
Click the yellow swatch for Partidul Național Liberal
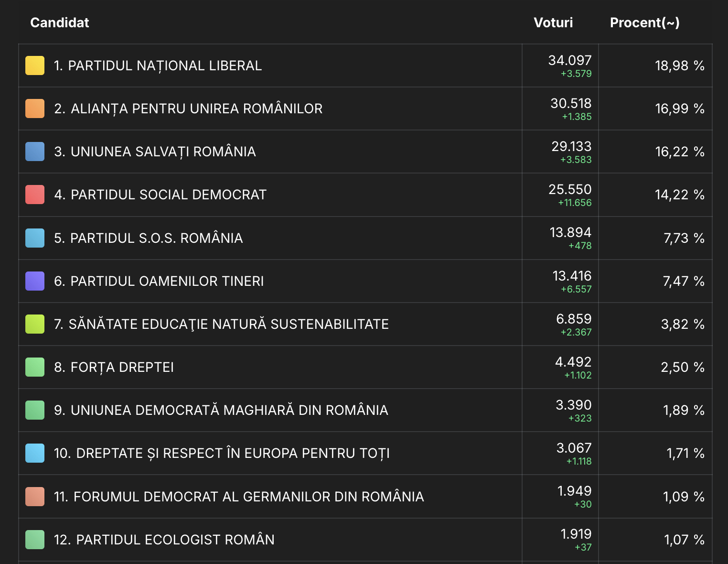coord(35,65)
